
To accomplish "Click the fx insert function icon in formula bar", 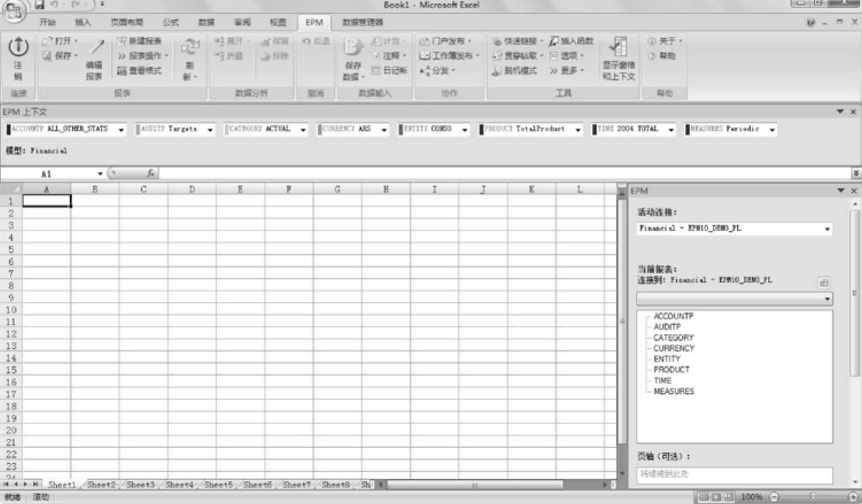I will (151, 173).
